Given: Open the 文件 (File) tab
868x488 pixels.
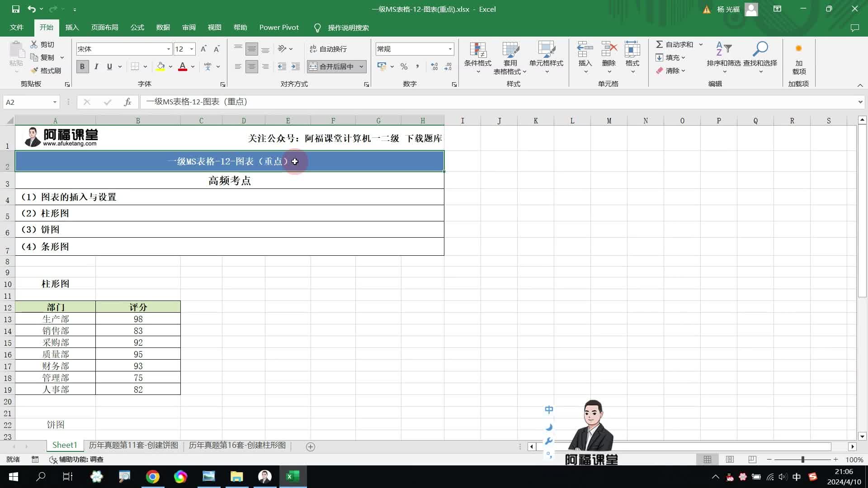Looking at the screenshot, I should click(17, 28).
